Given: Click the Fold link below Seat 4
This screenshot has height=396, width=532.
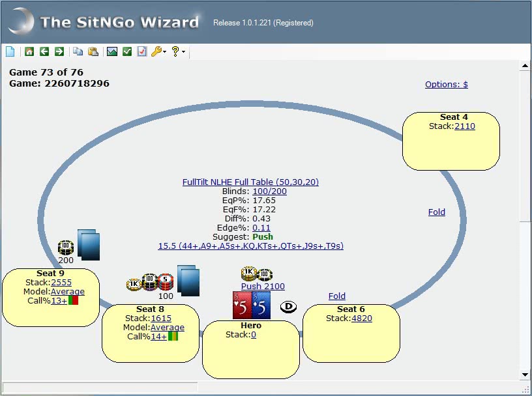Looking at the screenshot, I should (437, 212).
